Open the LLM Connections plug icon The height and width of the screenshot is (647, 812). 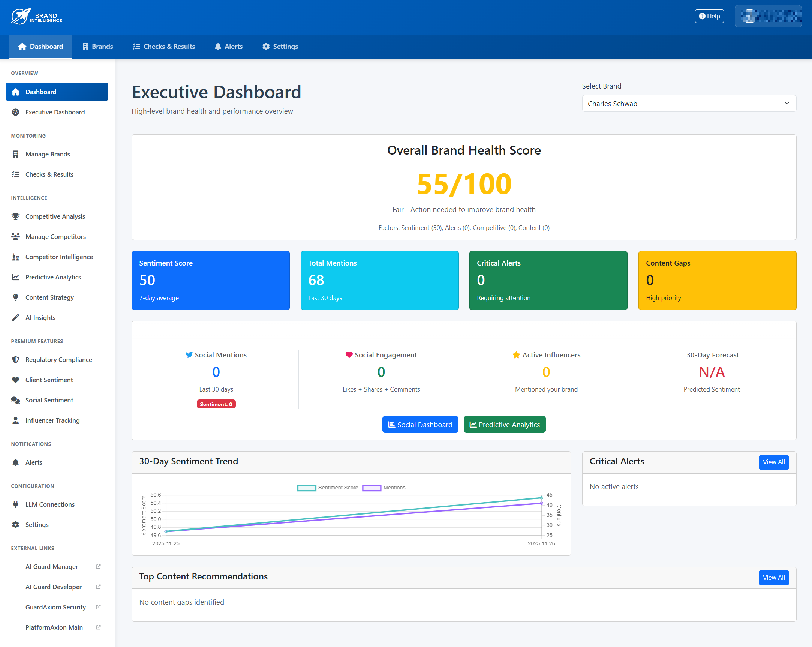tap(15, 504)
